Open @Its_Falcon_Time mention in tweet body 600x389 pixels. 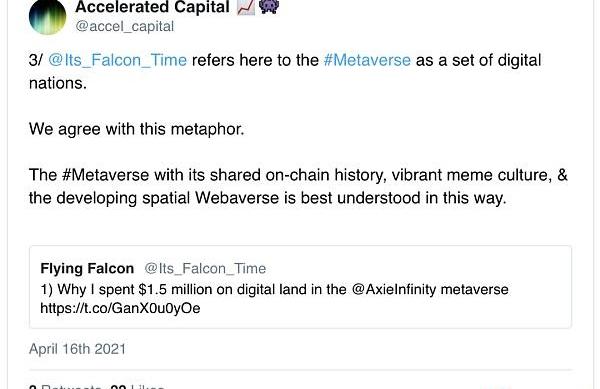coord(117,60)
